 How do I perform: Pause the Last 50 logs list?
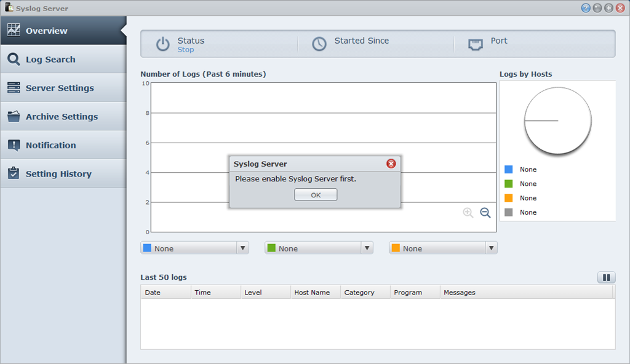click(x=606, y=278)
